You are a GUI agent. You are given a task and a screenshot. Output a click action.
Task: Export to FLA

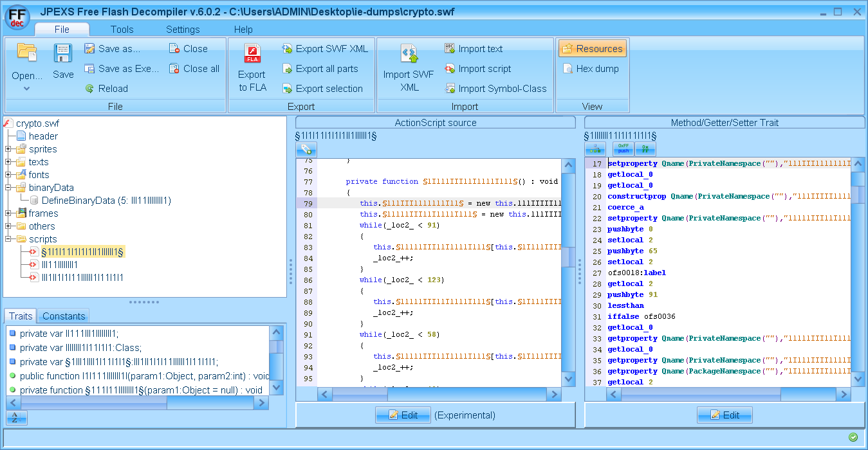252,69
